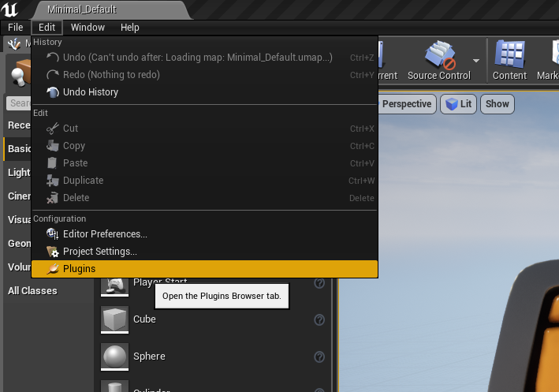Screen dimensions: 559x392
Task: Click the Undo menu entry
Action: pos(205,58)
